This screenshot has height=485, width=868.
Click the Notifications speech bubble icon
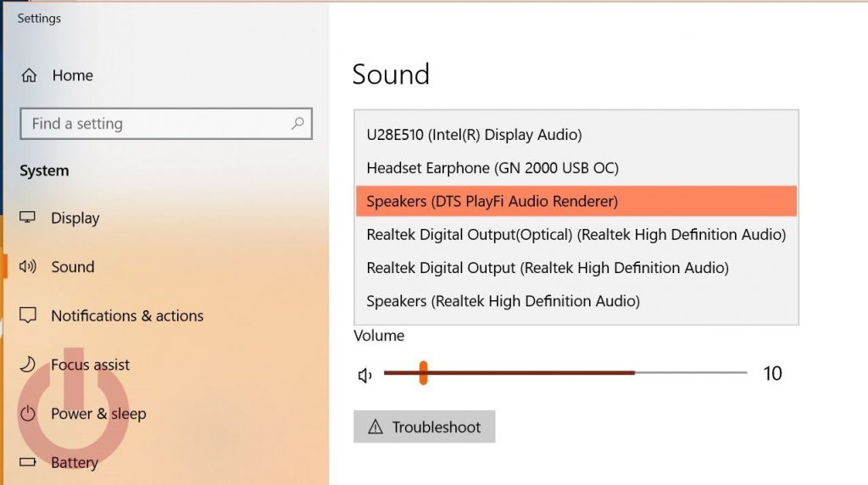(28, 315)
